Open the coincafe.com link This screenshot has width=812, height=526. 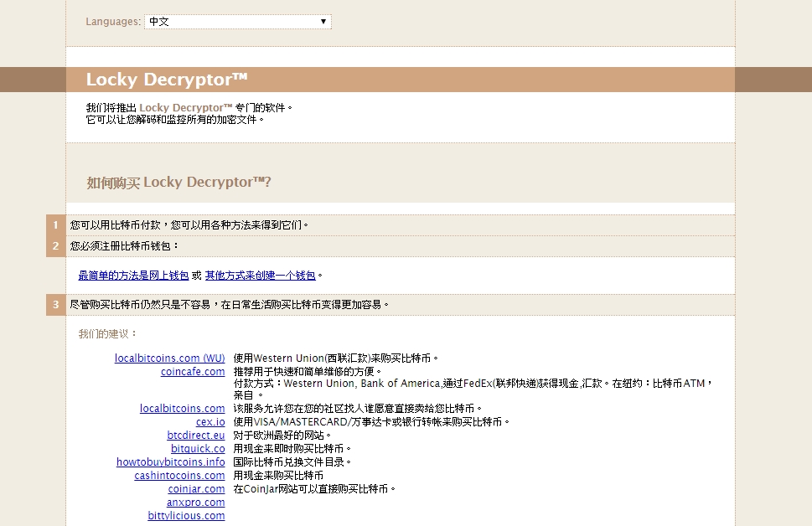tap(193, 372)
